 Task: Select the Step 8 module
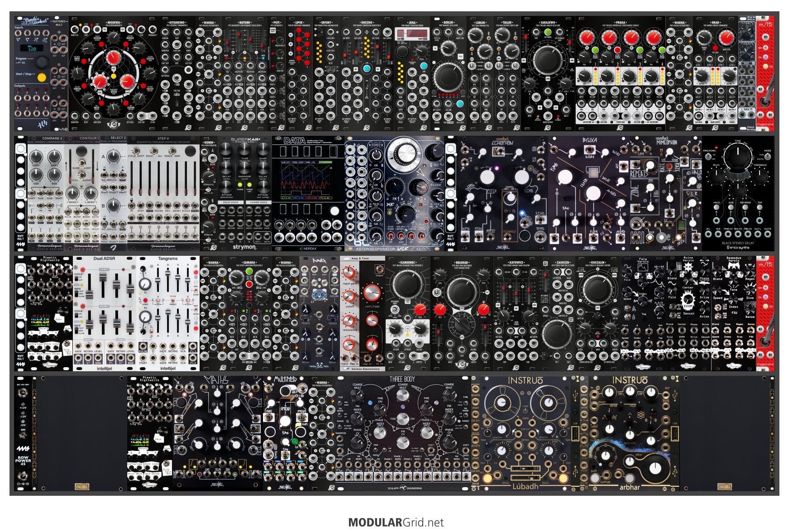coord(163,193)
